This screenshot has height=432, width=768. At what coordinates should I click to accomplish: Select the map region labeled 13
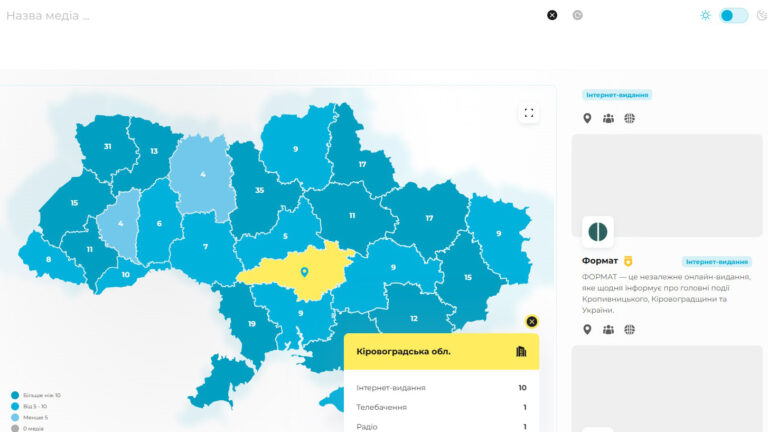click(x=154, y=151)
